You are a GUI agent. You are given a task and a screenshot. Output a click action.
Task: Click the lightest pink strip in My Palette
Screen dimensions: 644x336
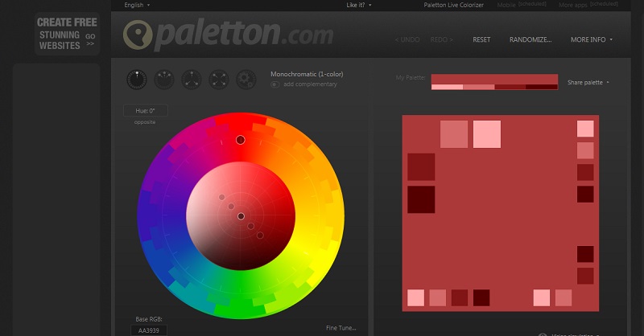pos(447,87)
